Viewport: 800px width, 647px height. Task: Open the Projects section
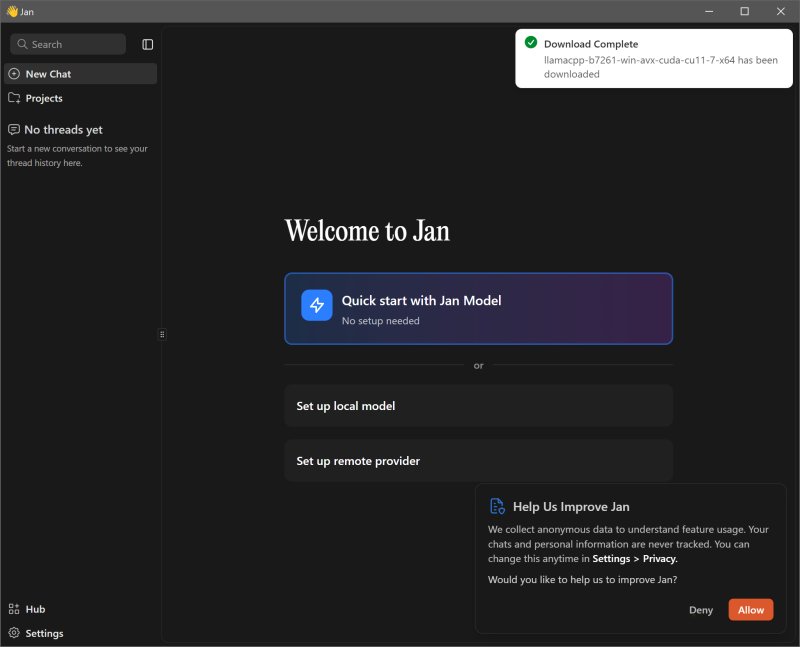(x=80, y=98)
